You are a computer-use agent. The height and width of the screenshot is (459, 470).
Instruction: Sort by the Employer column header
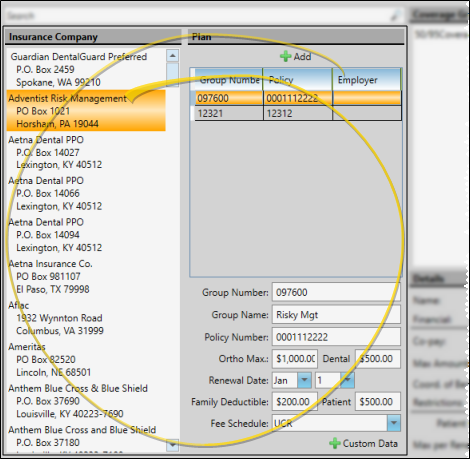tap(367, 80)
